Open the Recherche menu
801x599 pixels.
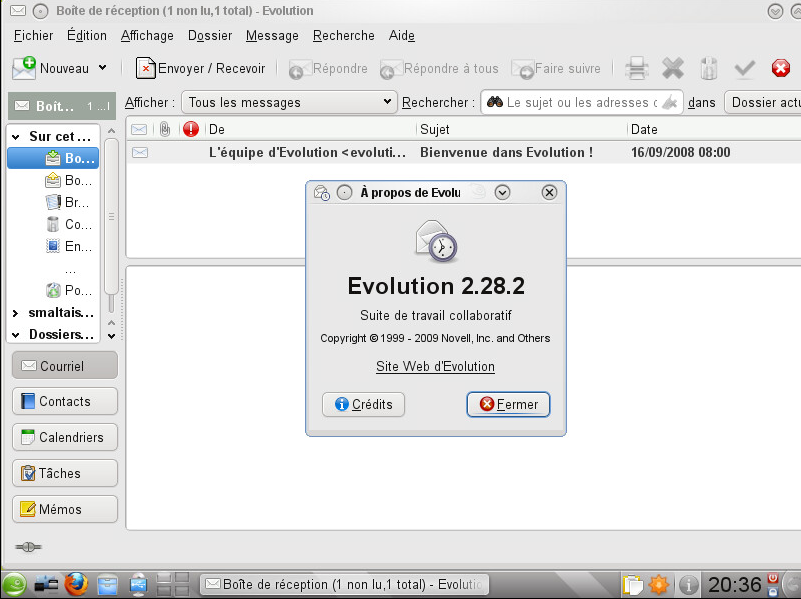pyautogui.click(x=343, y=35)
